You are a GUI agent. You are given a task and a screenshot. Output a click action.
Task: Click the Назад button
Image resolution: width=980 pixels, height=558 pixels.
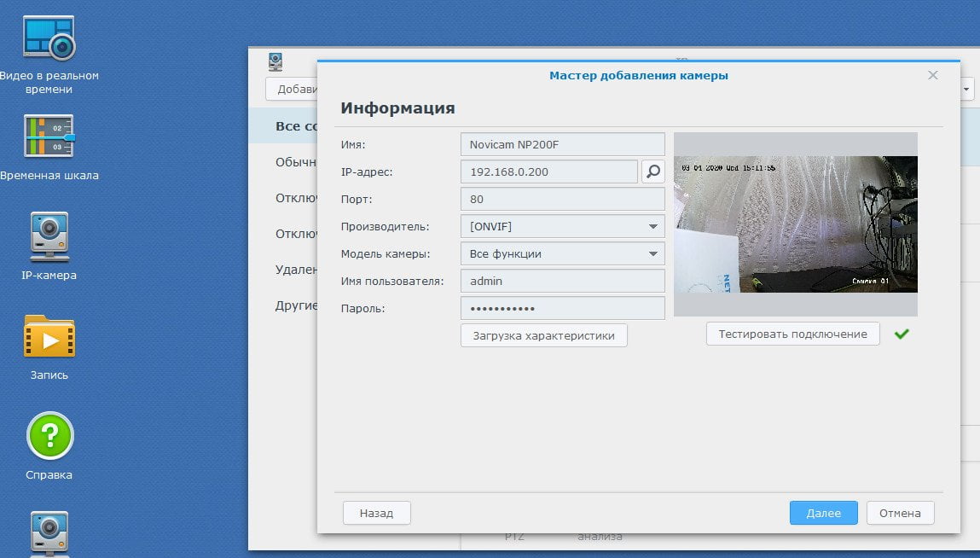click(376, 513)
